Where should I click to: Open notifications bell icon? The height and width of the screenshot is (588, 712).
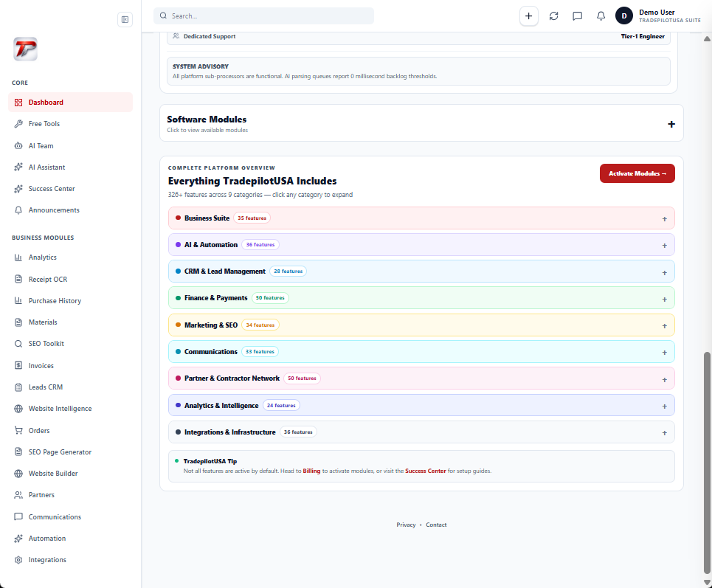tap(601, 16)
